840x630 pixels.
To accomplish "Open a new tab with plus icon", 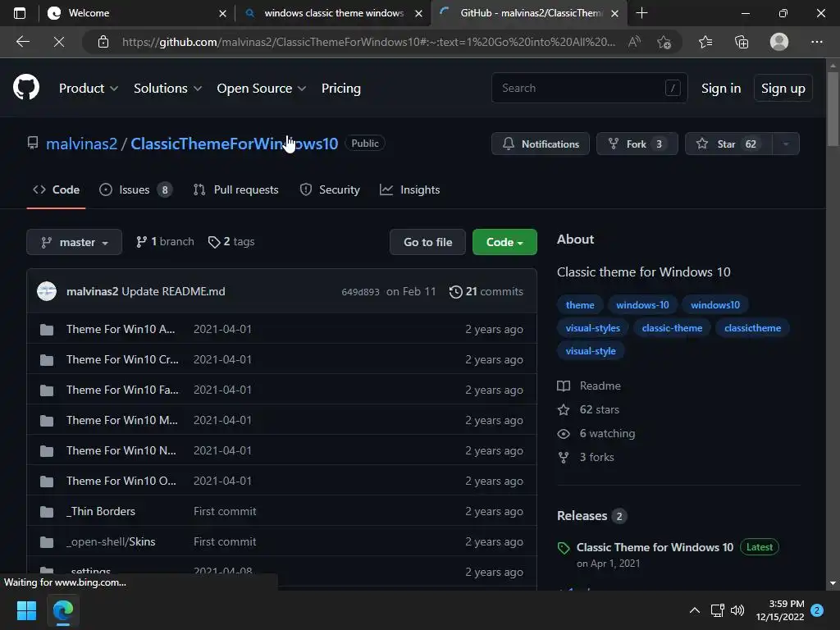I will pyautogui.click(x=641, y=13).
